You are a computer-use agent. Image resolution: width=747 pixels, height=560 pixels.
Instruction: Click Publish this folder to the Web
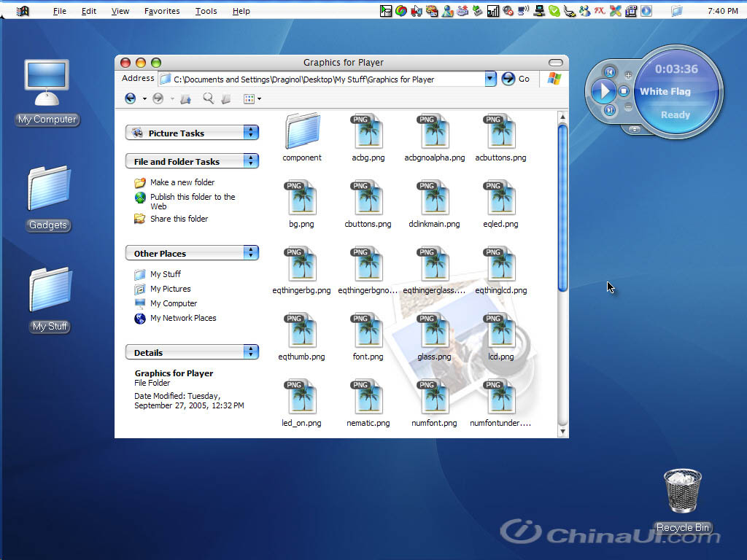[x=193, y=201]
